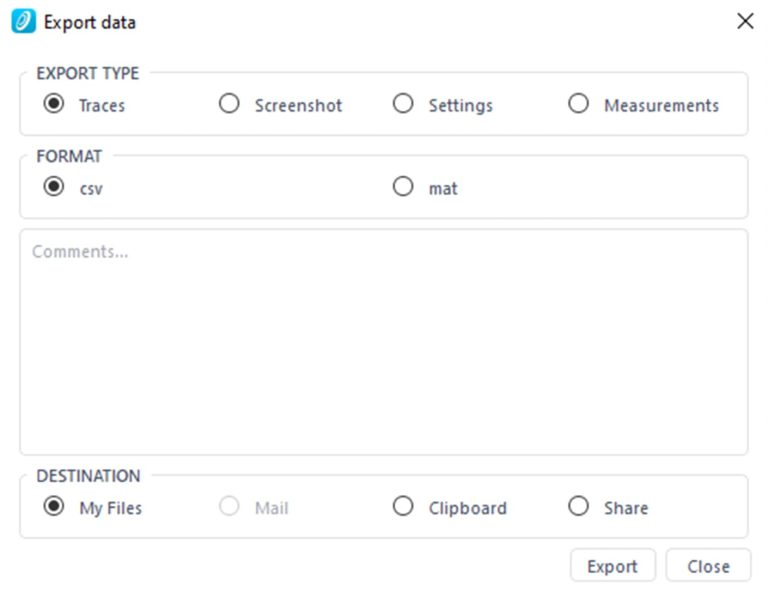This screenshot has height=598, width=768.
Task: Choose Screenshot as export type
Action: (229, 104)
